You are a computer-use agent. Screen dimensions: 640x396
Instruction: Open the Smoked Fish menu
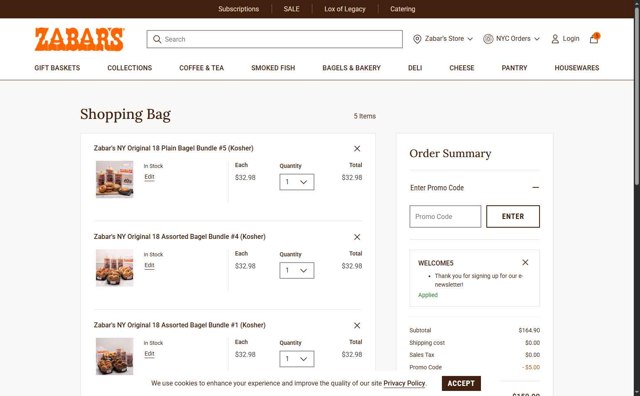coord(273,68)
